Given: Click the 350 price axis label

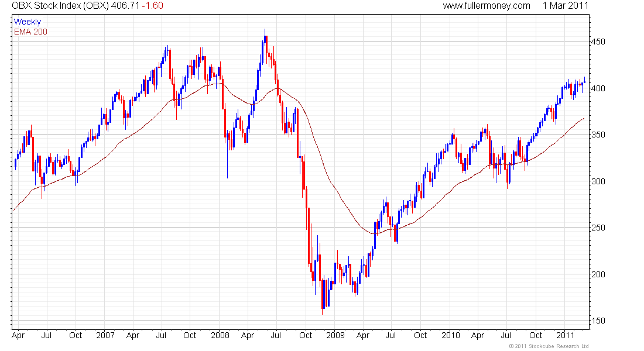Looking at the screenshot, I should tap(598, 135).
